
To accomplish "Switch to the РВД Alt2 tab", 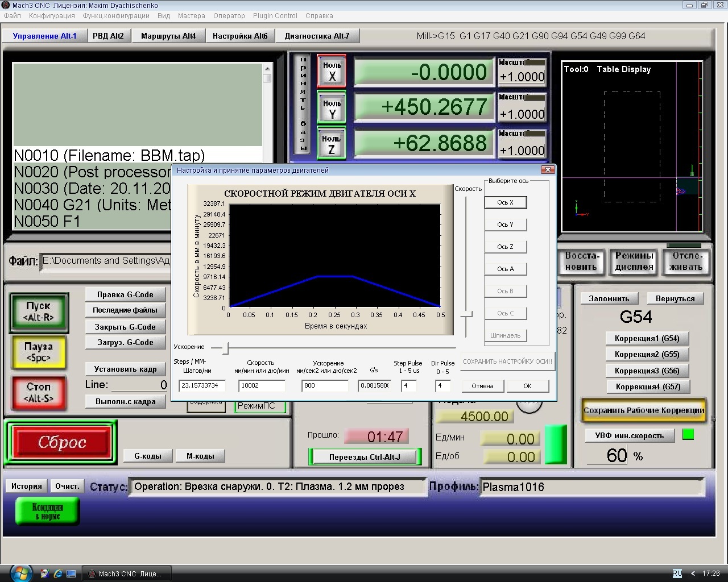I will click(108, 36).
